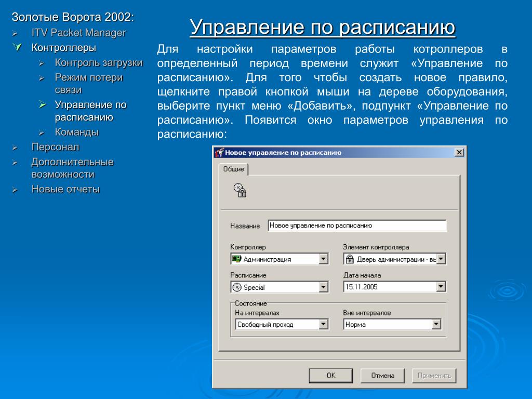Click the Применить button

pyautogui.click(x=434, y=376)
